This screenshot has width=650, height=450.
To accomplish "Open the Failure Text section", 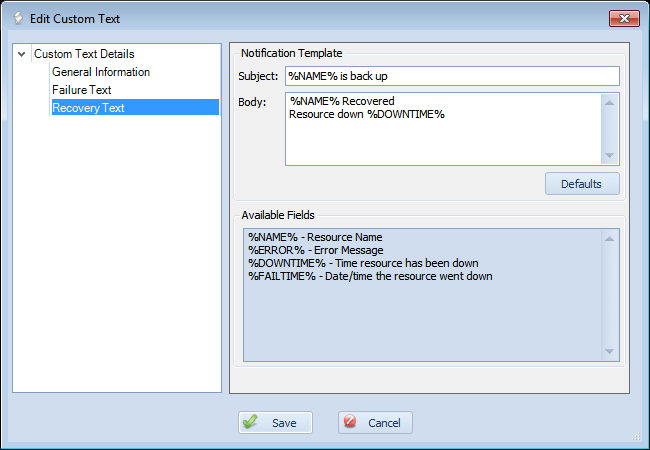I will tap(82, 90).
